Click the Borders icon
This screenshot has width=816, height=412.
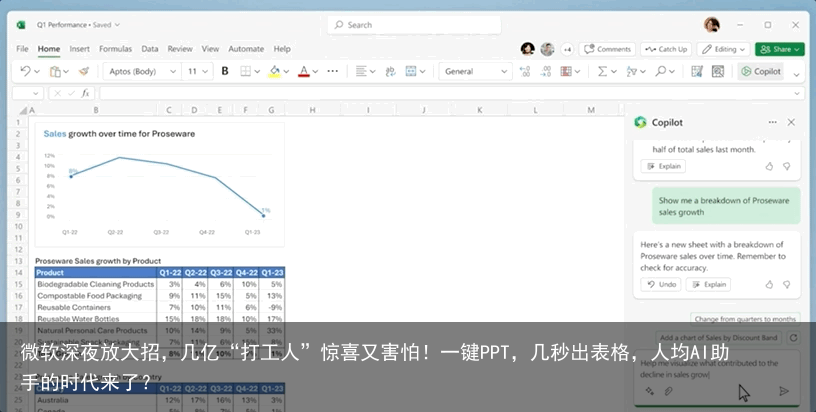point(246,71)
